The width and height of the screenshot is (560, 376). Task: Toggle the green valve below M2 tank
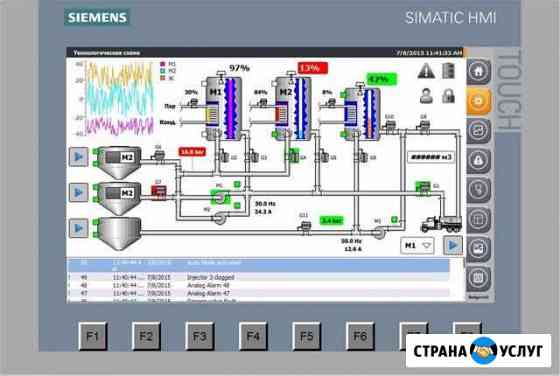pyautogui.click(x=293, y=155)
